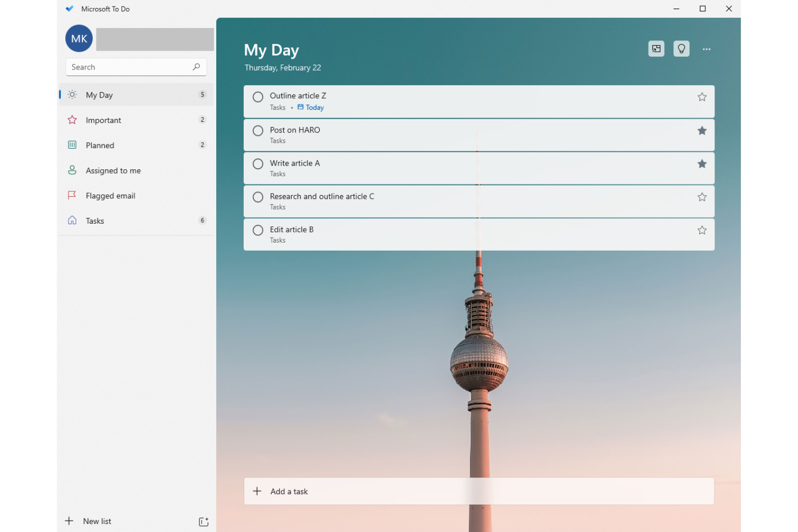Open Tasks using the home icon

(x=72, y=220)
